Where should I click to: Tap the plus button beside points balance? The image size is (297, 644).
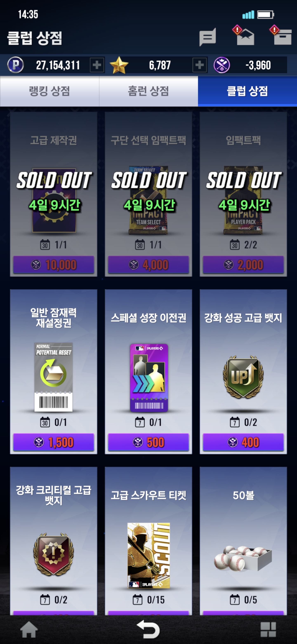click(97, 65)
